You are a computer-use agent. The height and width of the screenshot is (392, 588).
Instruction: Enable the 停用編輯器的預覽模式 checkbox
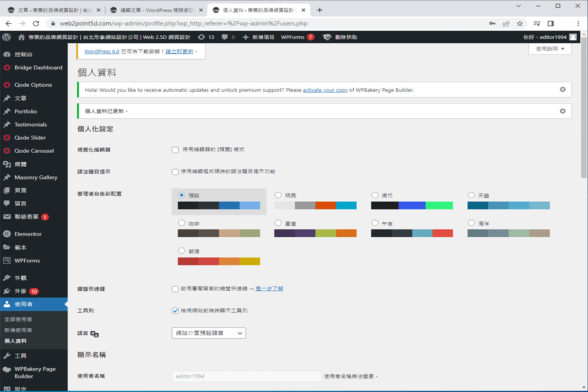pyautogui.click(x=175, y=150)
